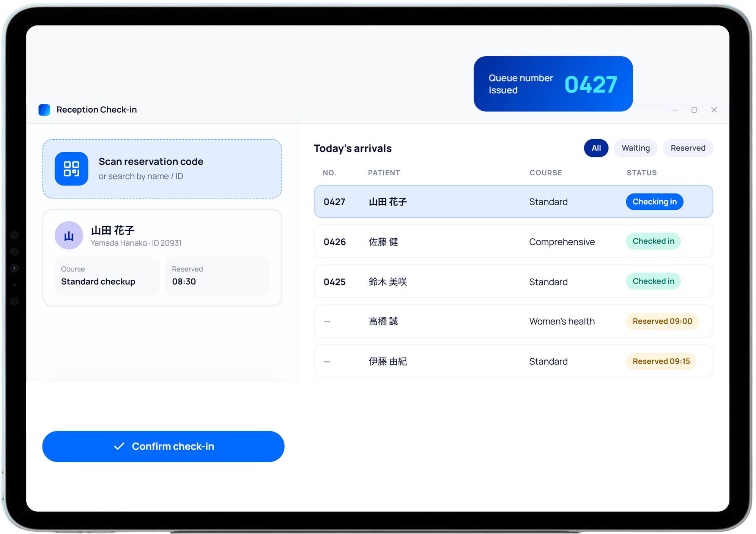Click Yamada Hanako · ID 20931 text
The height and width of the screenshot is (534, 756).
tap(136, 243)
